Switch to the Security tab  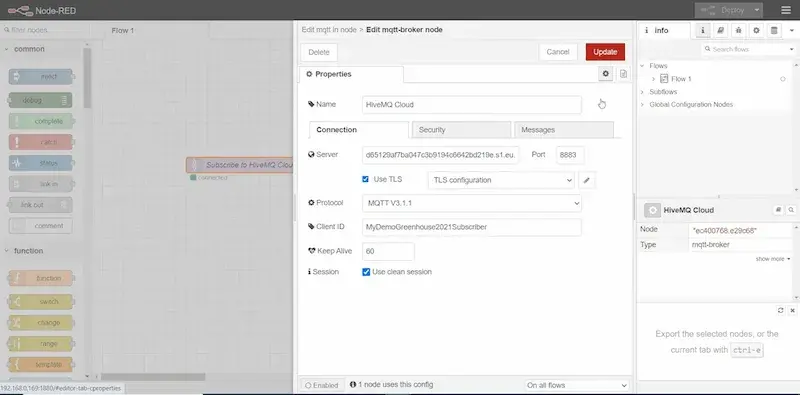point(461,130)
